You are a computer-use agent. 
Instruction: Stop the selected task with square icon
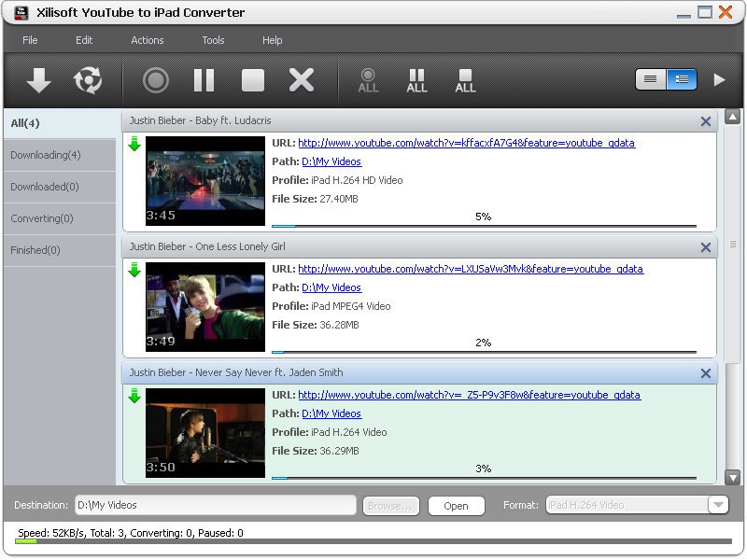coord(253,80)
